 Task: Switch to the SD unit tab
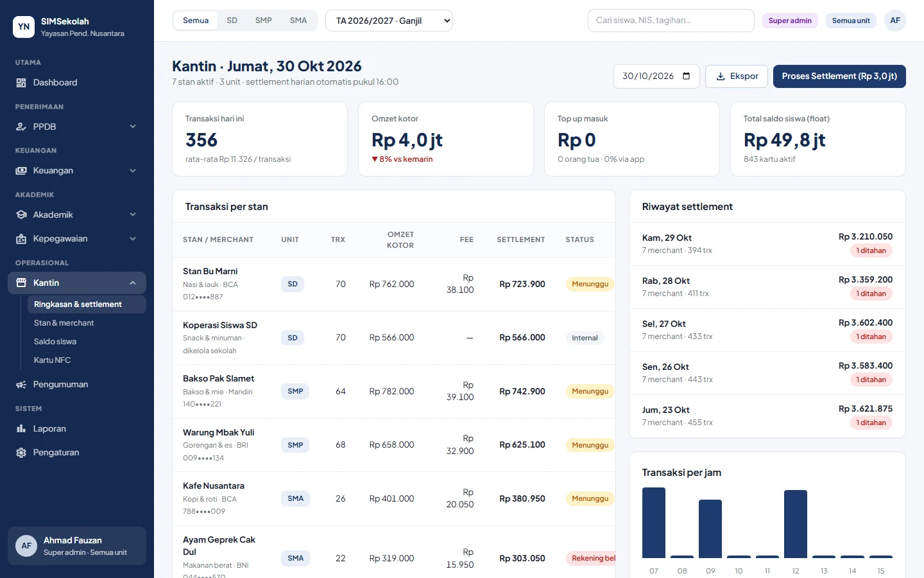[x=232, y=21]
